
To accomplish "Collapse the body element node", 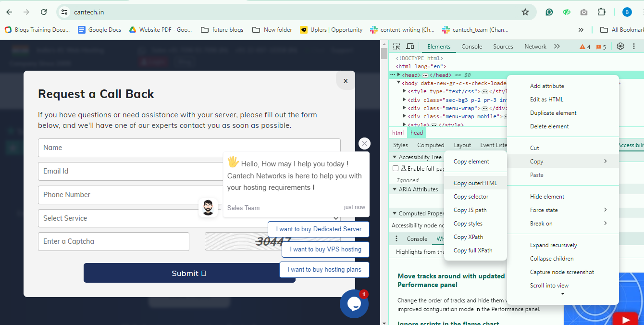I will click(x=399, y=83).
